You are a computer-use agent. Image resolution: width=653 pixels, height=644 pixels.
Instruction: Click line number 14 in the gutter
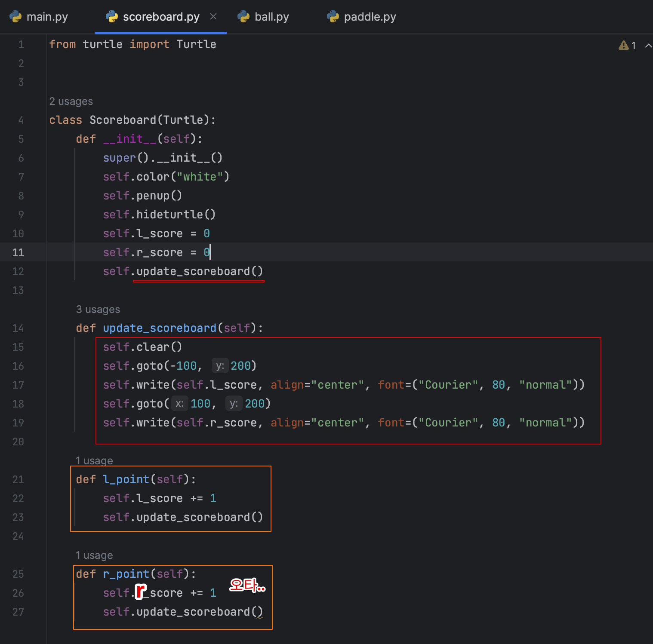point(18,328)
